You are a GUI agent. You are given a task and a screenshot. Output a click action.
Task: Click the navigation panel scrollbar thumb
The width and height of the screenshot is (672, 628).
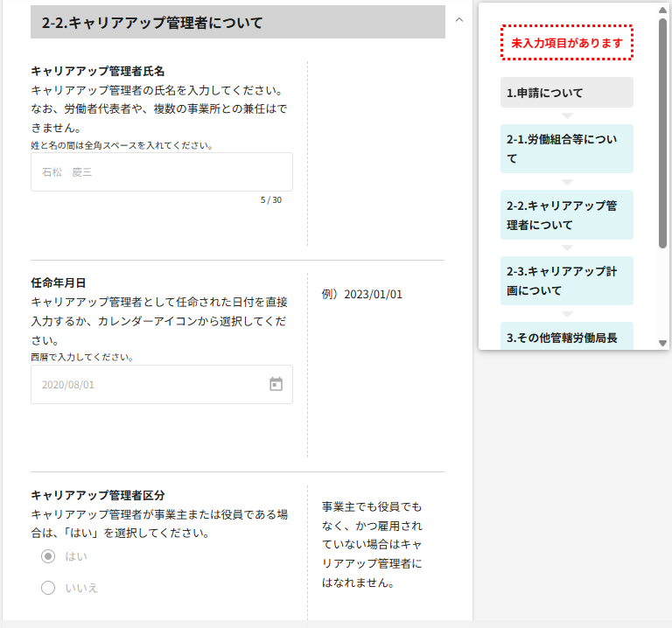pyautogui.click(x=662, y=131)
